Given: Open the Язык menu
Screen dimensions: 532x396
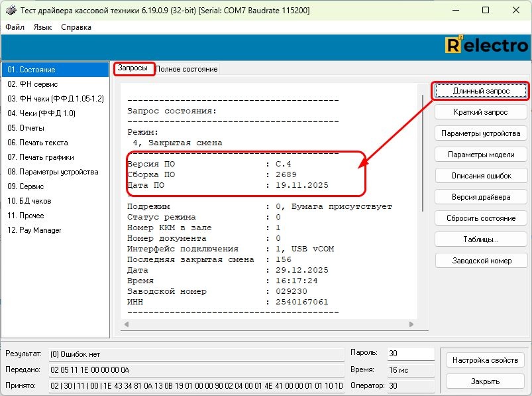Looking at the screenshot, I should click(x=42, y=27).
